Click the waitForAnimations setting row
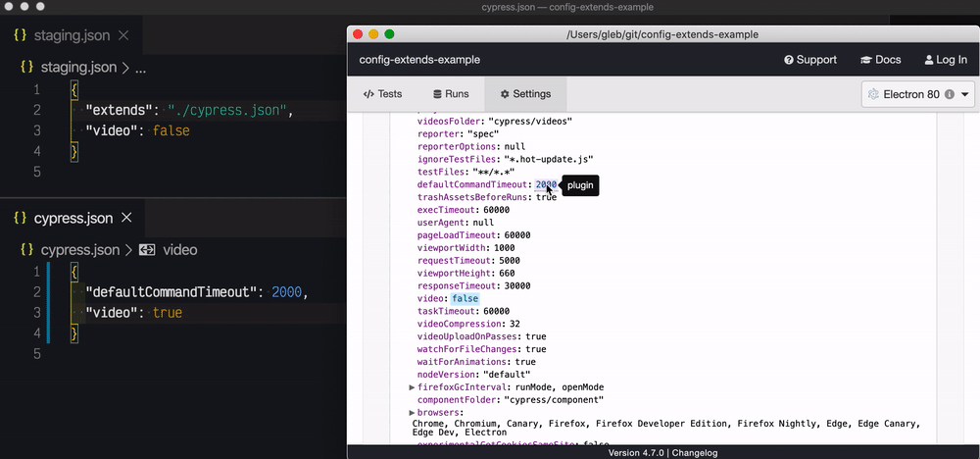This screenshot has width=980, height=459. coord(476,362)
